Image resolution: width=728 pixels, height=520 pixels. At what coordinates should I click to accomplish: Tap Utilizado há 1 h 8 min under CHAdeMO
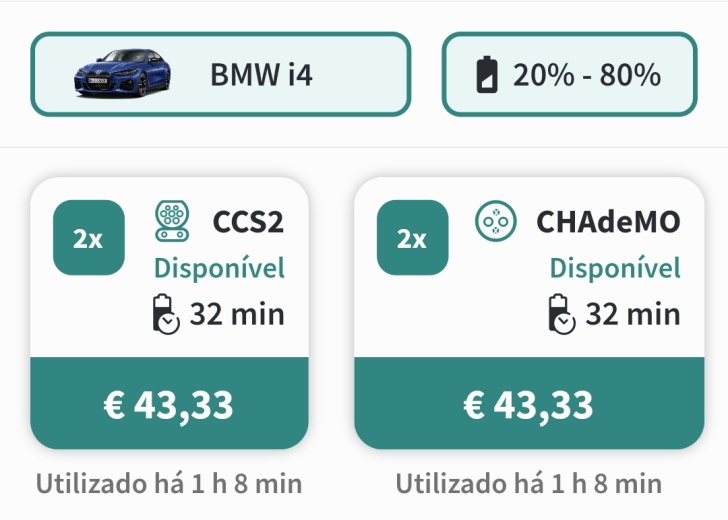pyautogui.click(x=529, y=484)
